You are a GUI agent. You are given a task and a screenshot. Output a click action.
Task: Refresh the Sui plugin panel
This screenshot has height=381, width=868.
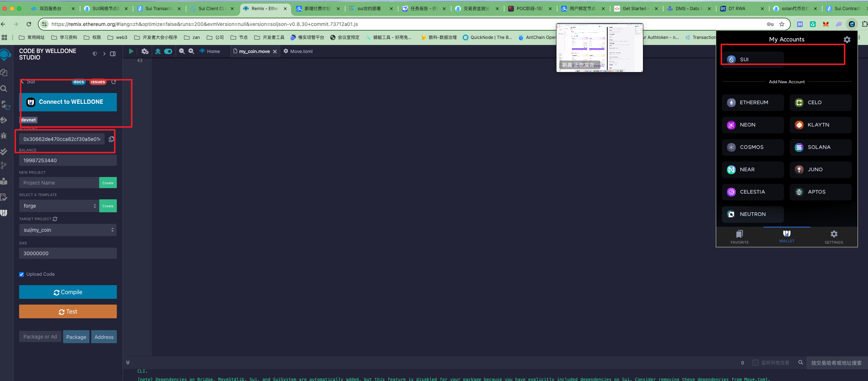click(114, 82)
